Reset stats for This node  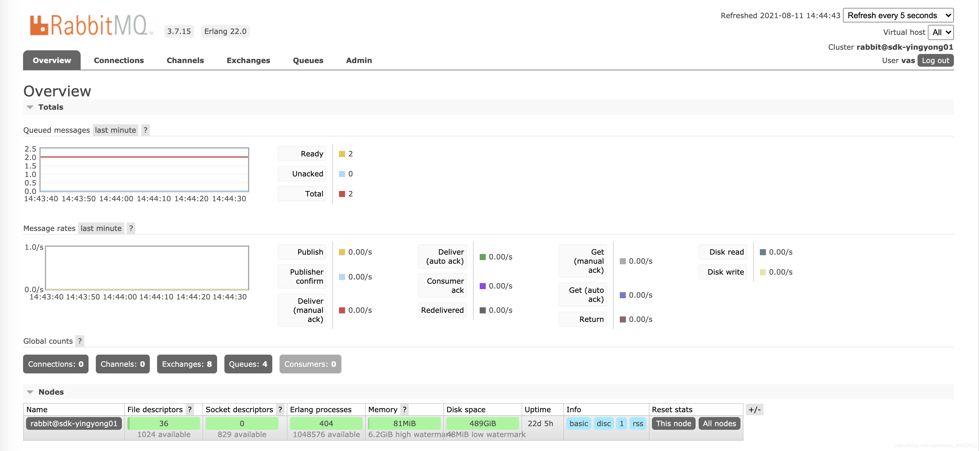pyautogui.click(x=674, y=424)
